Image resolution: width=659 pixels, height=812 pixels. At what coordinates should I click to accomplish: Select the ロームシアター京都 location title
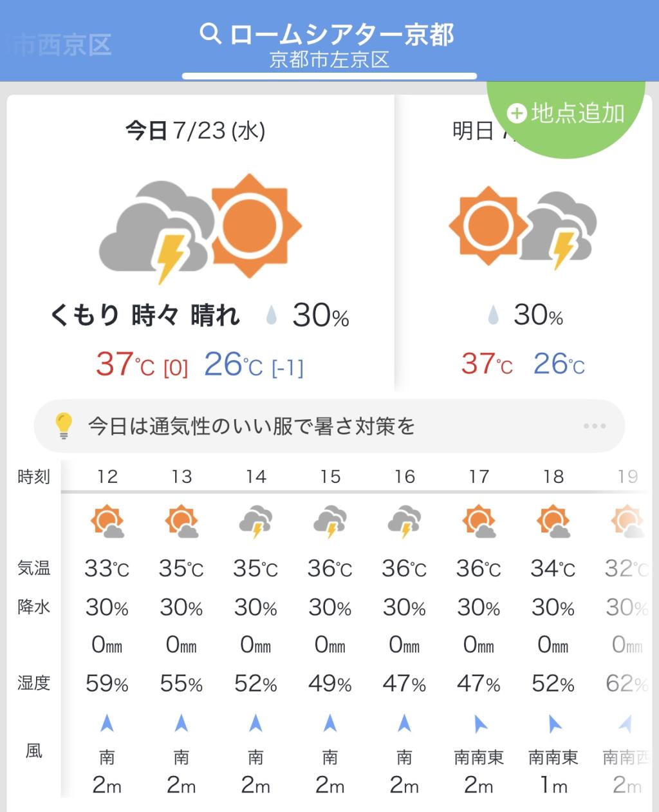click(x=342, y=35)
